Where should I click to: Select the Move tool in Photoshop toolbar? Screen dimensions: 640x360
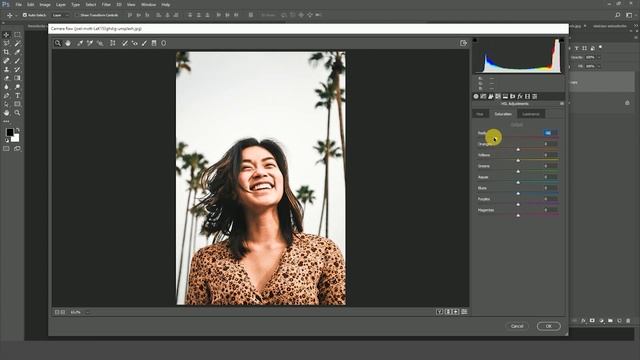click(x=7, y=35)
